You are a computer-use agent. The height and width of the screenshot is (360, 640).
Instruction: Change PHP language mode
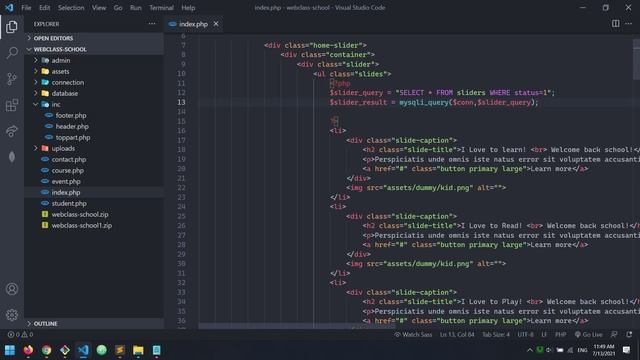click(x=560, y=335)
